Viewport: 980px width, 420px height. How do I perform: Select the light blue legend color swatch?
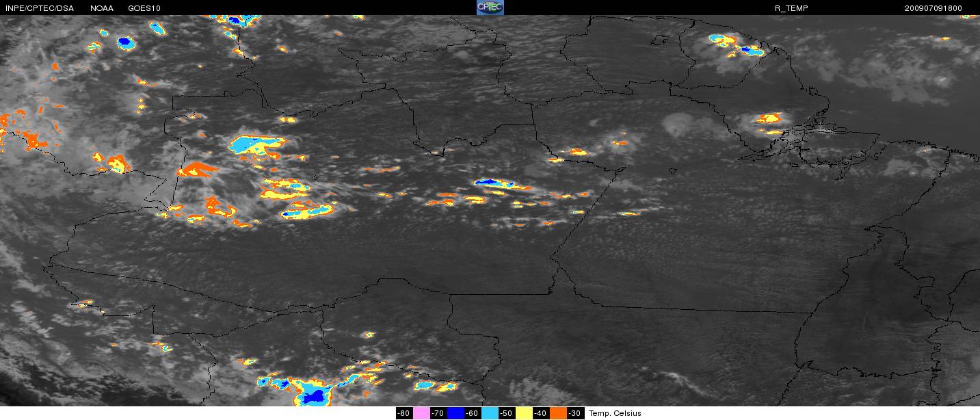coord(490,413)
